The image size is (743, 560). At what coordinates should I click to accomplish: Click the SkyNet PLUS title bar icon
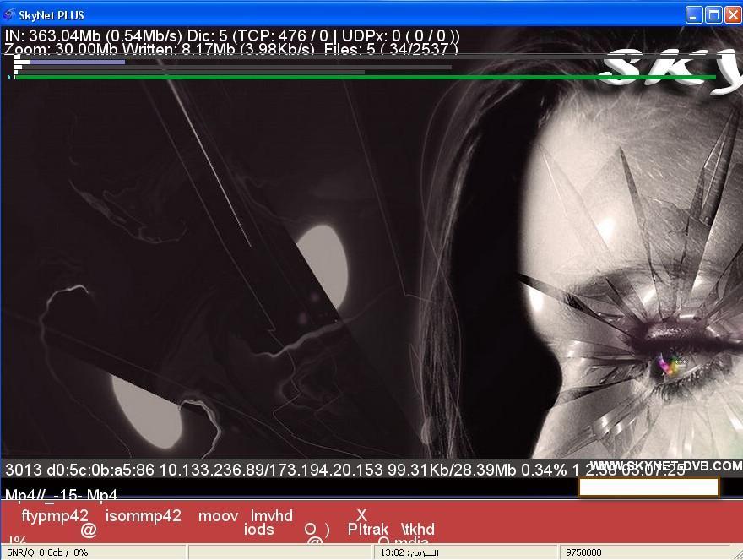pyautogui.click(x=9, y=14)
